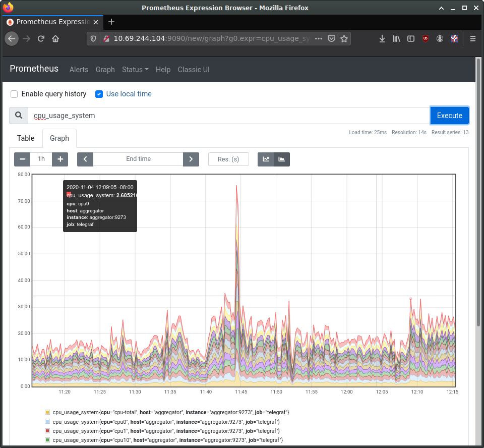This screenshot has height=448, width=484.
Task: Move end time forward with right chevron
Action: point(191,159)
